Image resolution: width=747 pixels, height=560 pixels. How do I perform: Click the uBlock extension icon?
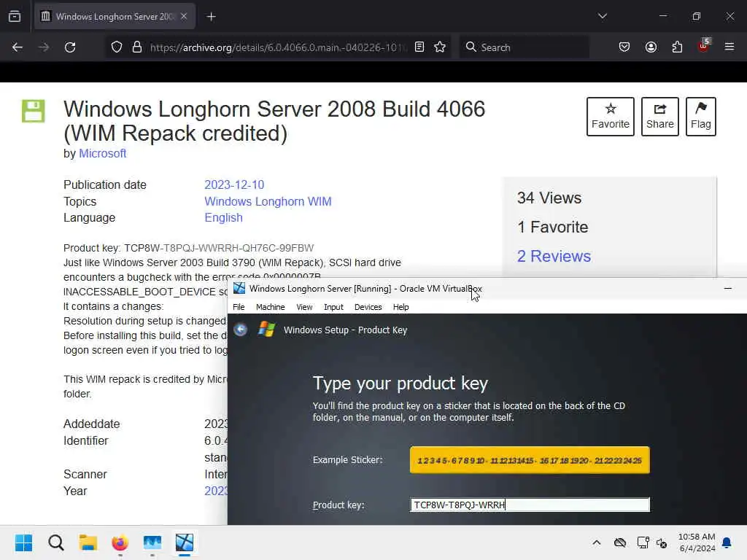coord(704,46)
